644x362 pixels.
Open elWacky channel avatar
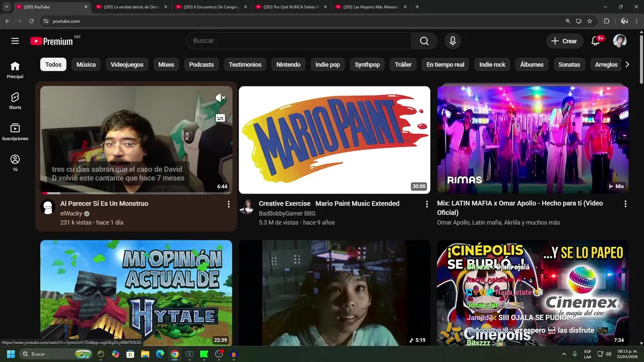[48, 207]
